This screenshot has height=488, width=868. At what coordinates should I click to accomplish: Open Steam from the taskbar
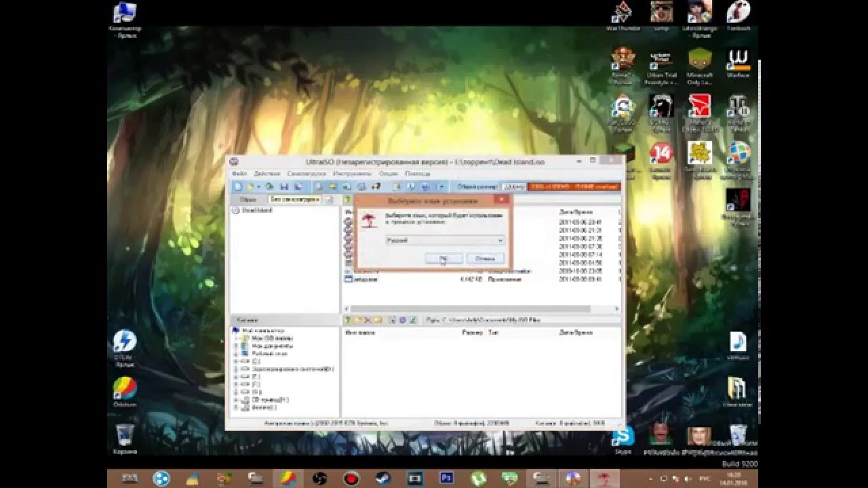pyautogui.click(x=384, y=479)
